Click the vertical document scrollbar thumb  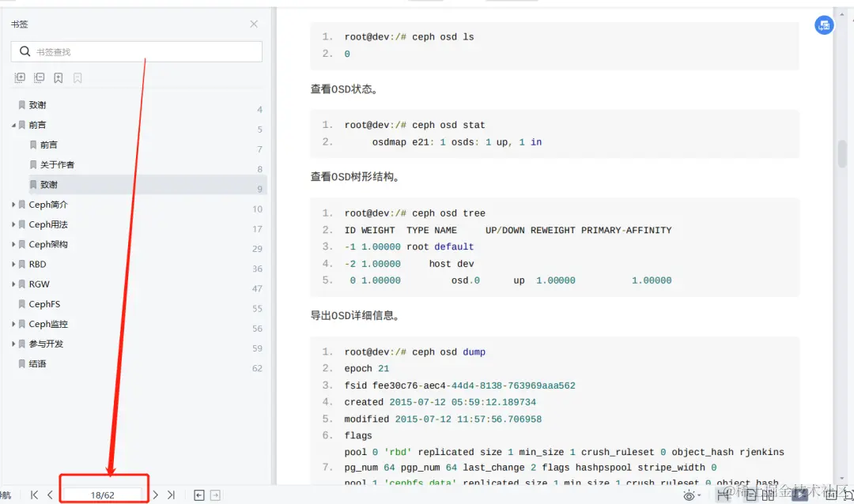click(x=842, y=153)
